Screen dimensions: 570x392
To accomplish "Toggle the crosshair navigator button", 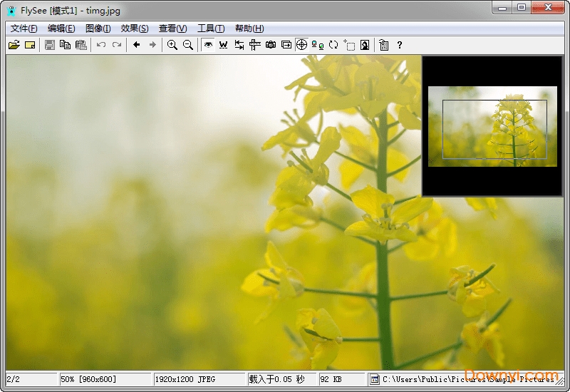I will pos(301,45).
